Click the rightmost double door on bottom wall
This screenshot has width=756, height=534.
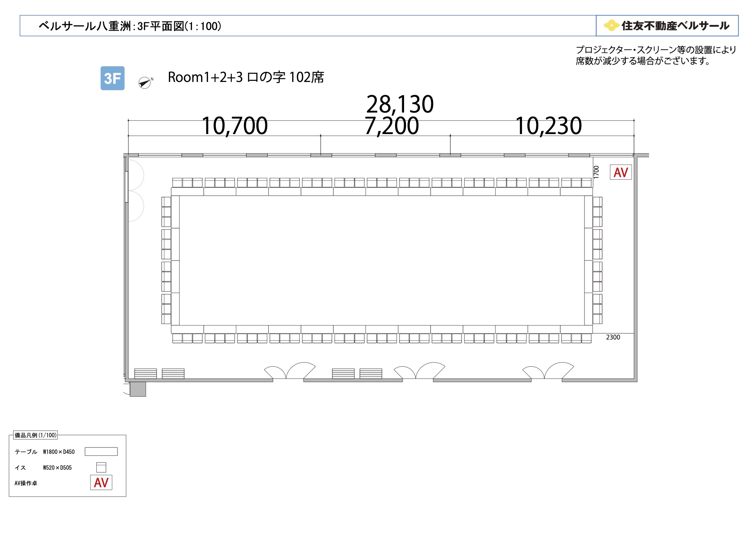[548, 371]
